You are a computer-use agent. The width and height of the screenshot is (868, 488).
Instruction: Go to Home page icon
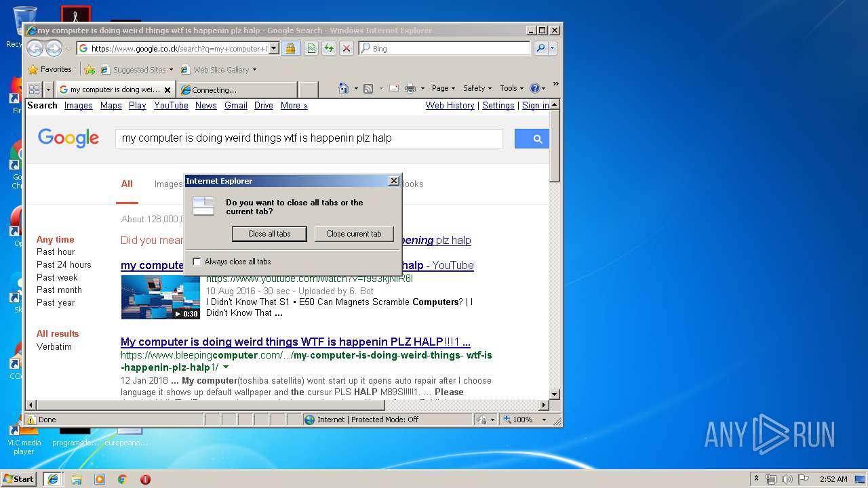click(344, 88)
